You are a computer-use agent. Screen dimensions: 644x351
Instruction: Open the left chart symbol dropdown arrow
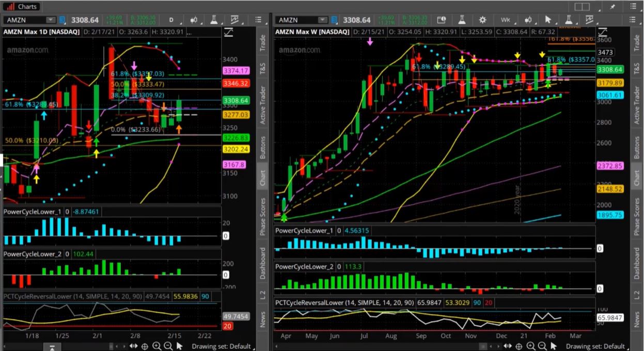(50, 20)
